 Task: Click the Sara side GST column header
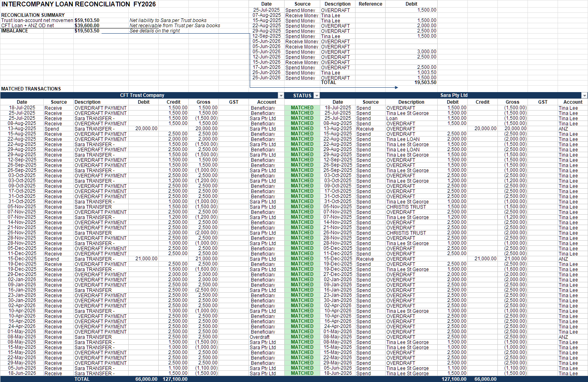[543, 102]
